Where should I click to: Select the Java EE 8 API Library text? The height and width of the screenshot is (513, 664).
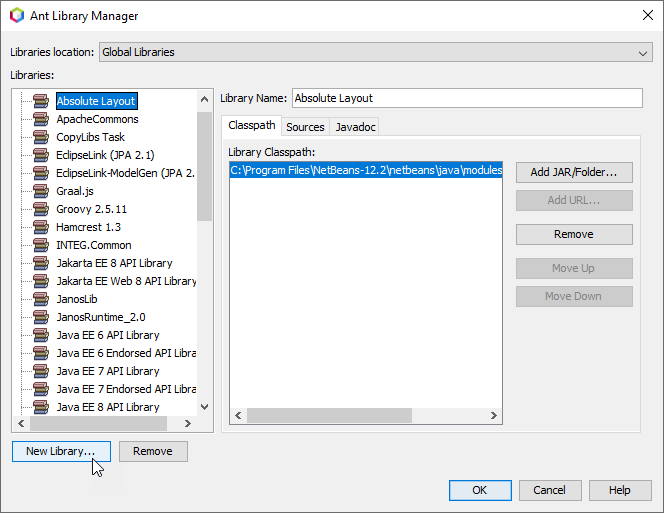click(x=108, y=407)
